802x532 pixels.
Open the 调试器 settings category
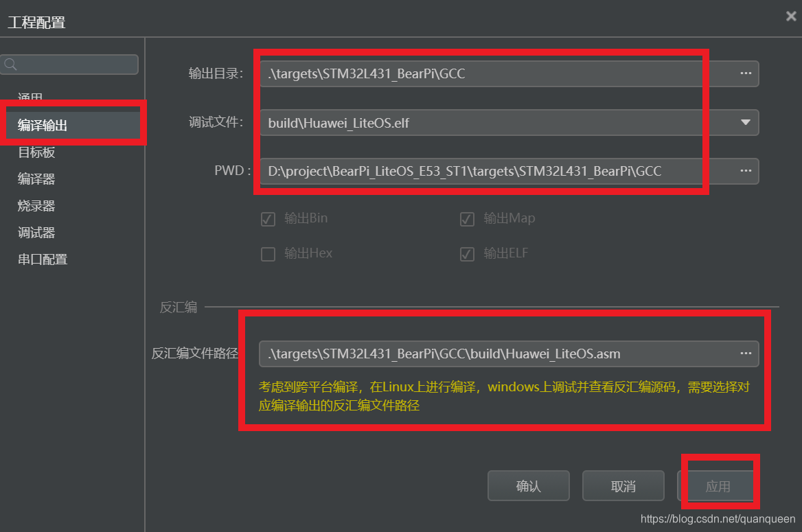click(36, 233)
